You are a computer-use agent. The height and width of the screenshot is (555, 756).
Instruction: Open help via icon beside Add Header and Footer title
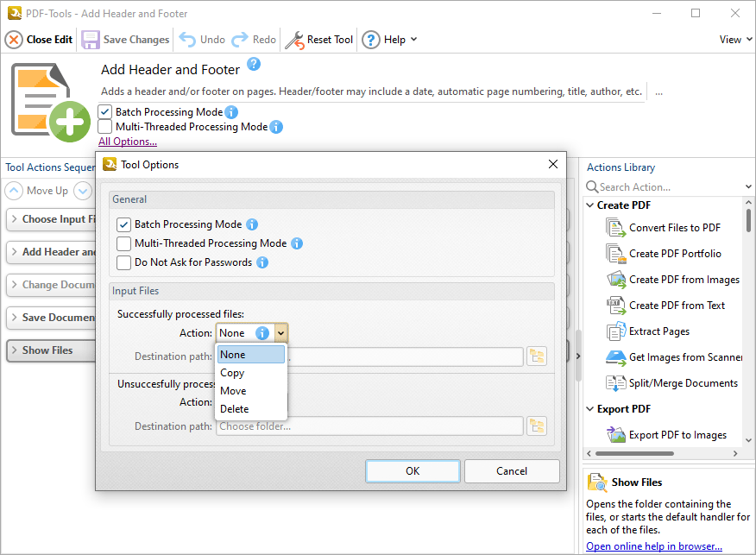[x=254, y=64]
